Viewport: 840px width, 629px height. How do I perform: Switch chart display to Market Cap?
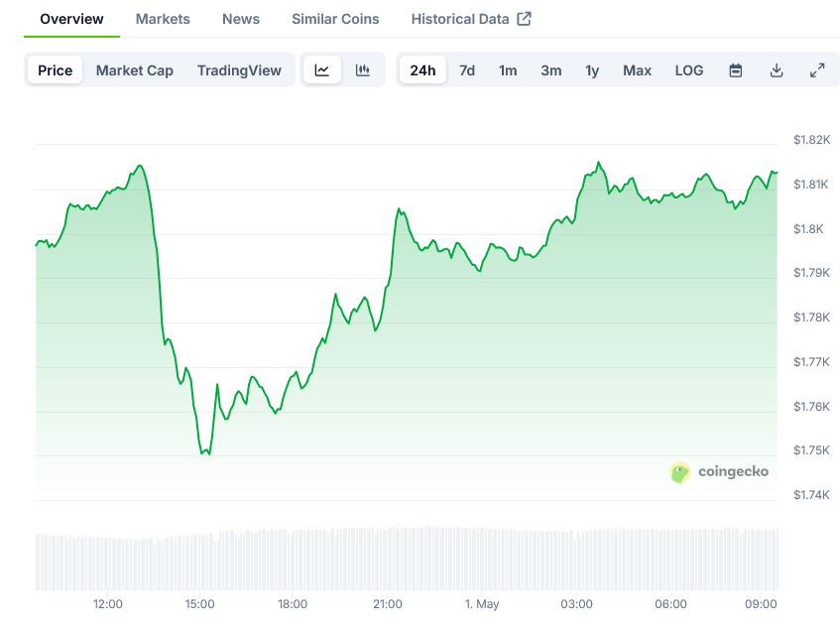[x=134, y=69]
